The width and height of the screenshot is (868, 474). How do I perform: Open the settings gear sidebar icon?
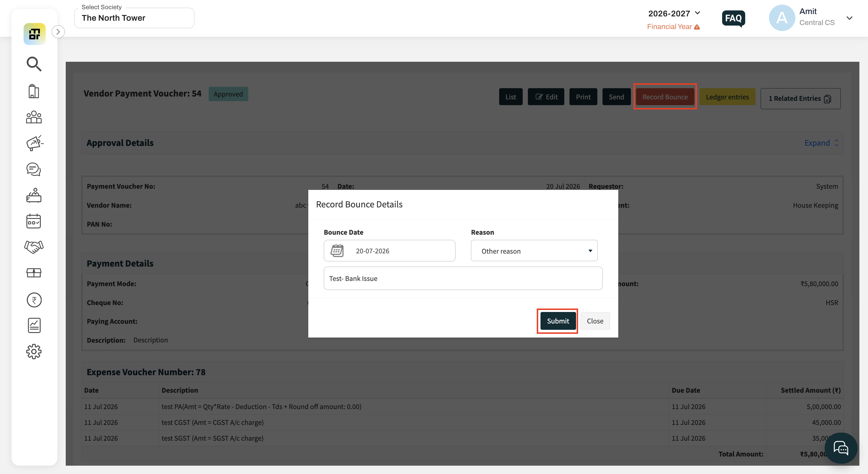[x=34, y=352]
